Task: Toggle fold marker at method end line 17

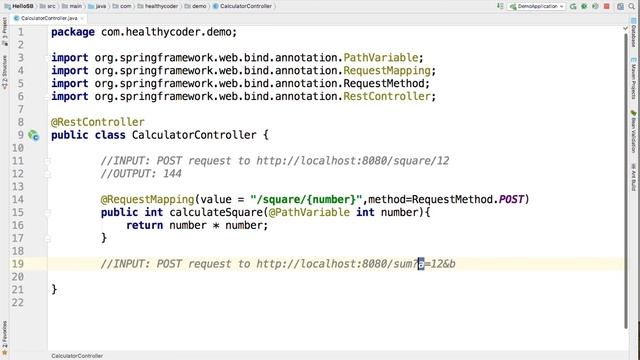Action: pos(47,238)
